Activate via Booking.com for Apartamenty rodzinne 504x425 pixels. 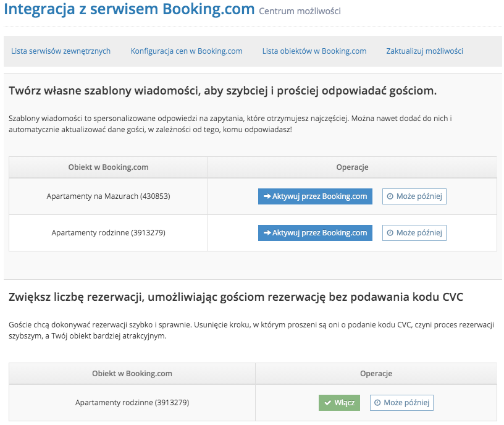click(x=315, y=233)
